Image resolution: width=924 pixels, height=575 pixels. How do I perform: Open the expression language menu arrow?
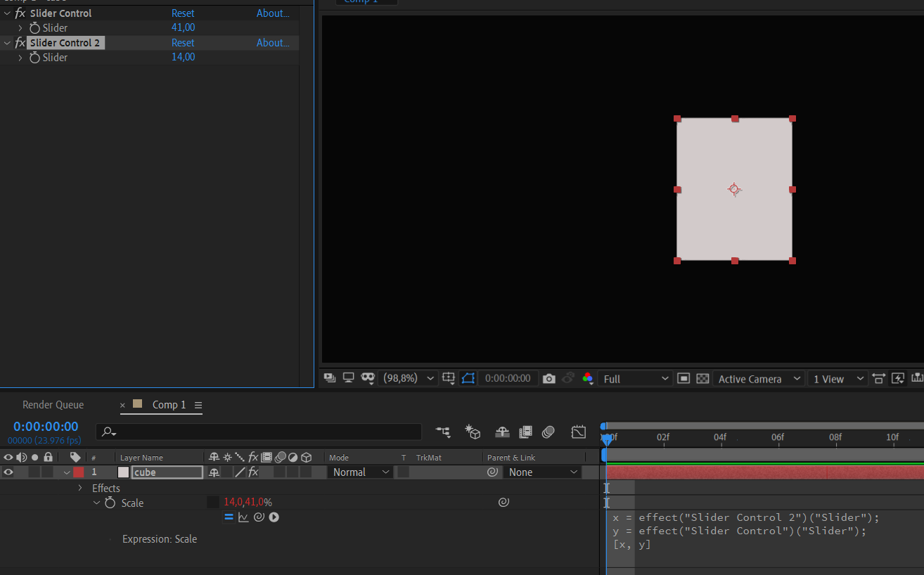tap(274, 517)
